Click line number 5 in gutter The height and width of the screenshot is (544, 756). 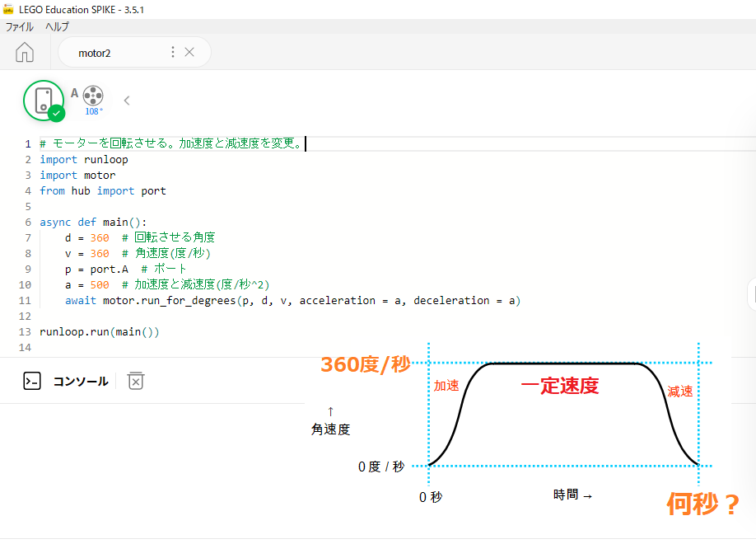[x=28, y=207]
